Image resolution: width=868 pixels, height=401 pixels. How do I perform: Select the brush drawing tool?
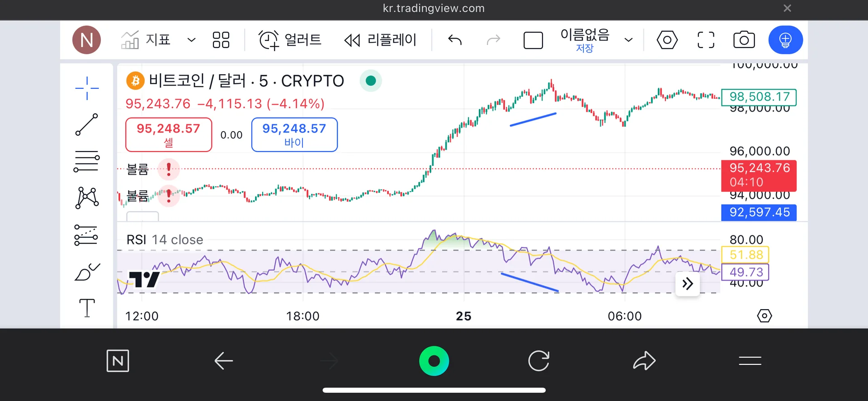87,272
